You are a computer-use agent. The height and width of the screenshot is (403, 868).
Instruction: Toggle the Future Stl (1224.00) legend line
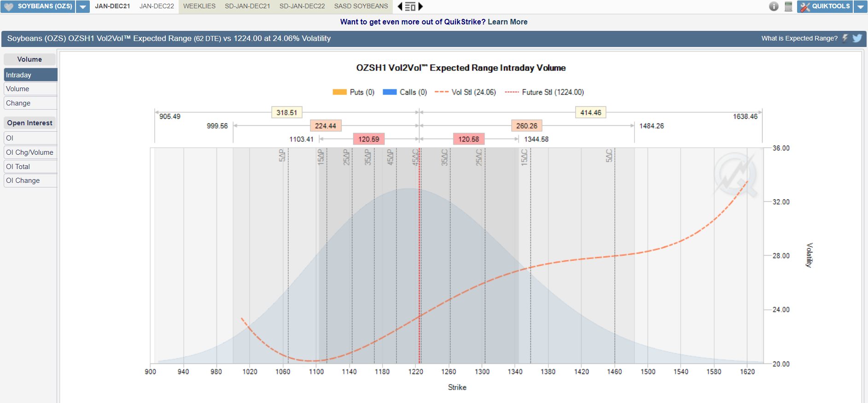(x=544, y=92)
